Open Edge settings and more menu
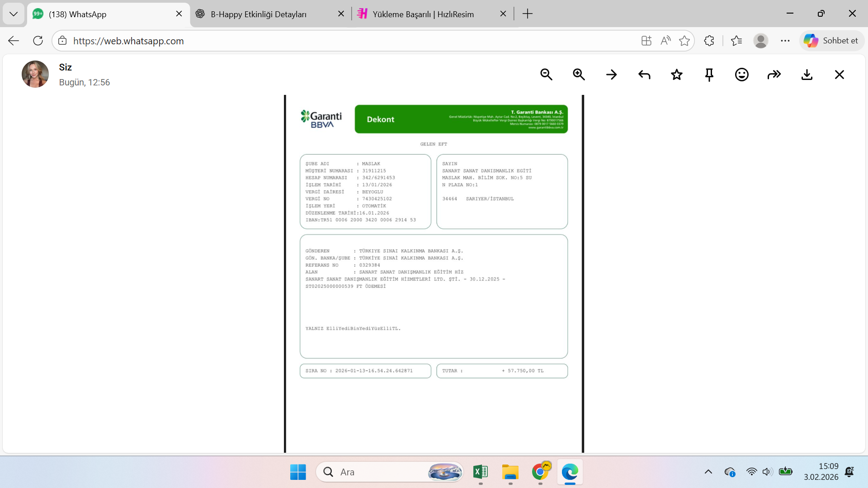The width and height of the screenshot is (868, 488). pos(785,41)
